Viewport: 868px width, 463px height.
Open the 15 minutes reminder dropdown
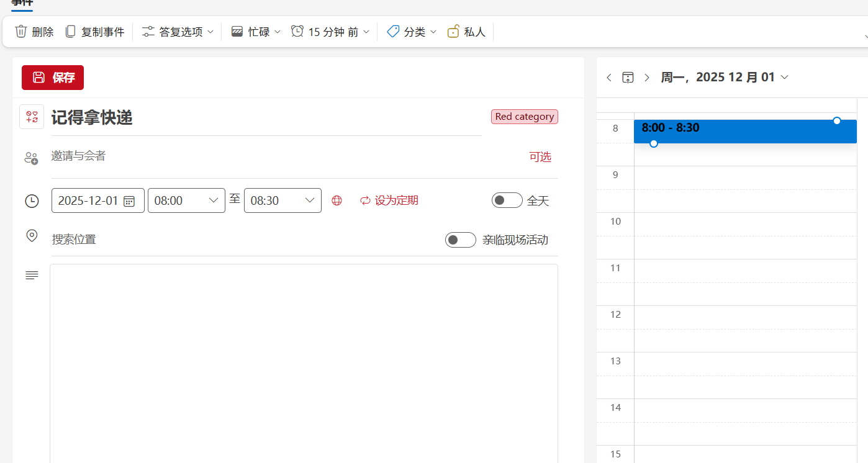pyautogui.click(x=331, y=32)
